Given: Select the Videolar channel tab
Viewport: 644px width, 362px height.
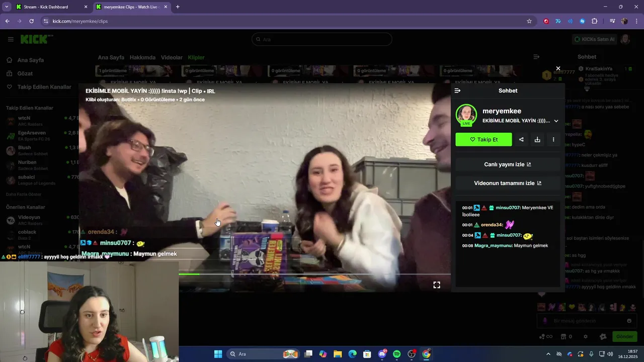Looking at the screenshot, I should pos(172,57).
